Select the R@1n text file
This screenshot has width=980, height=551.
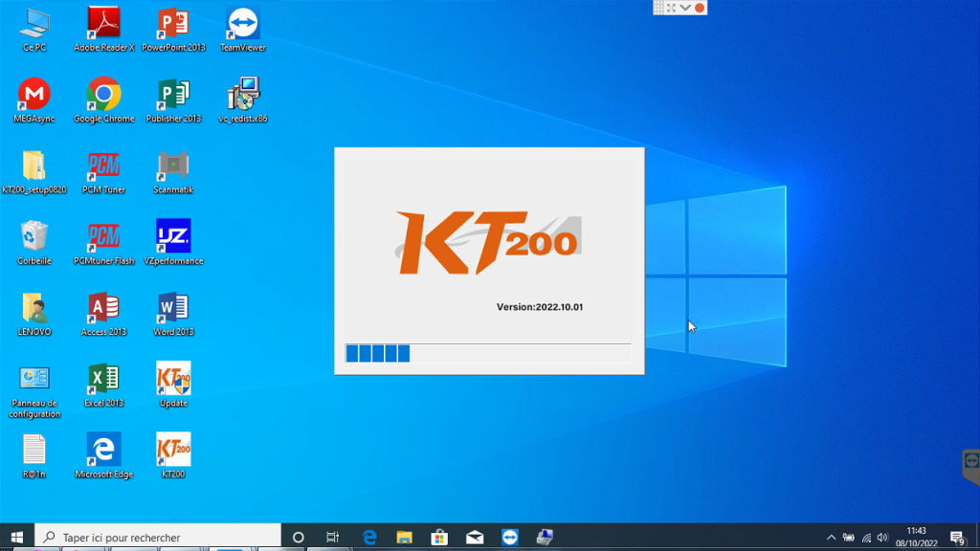coord(34,456)
